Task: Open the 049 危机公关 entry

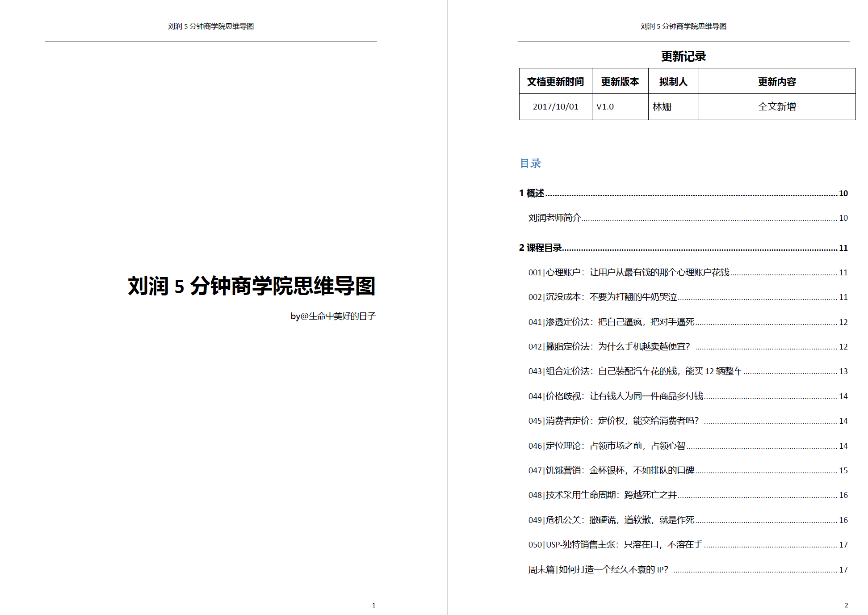Action: (611, 520)
